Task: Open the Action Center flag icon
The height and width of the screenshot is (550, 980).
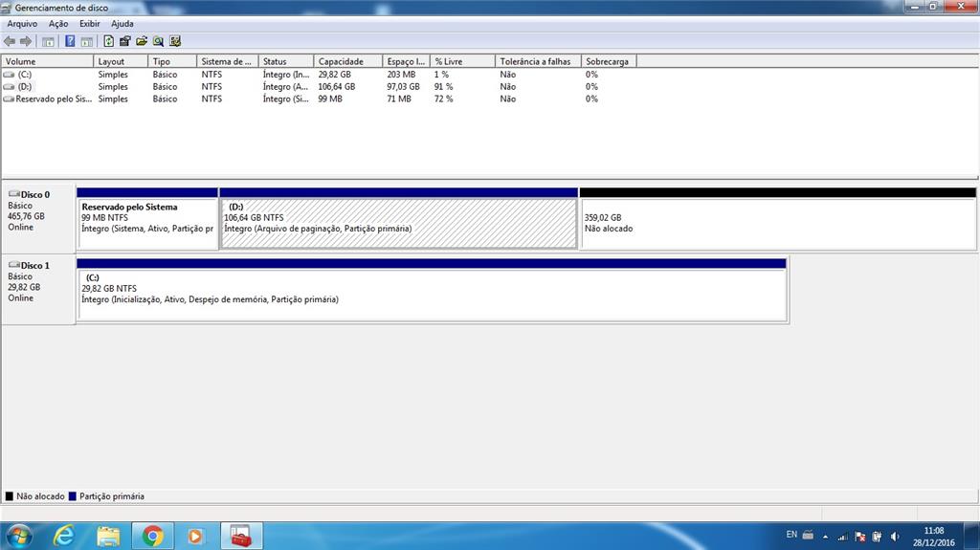Action: click(860, 537)
